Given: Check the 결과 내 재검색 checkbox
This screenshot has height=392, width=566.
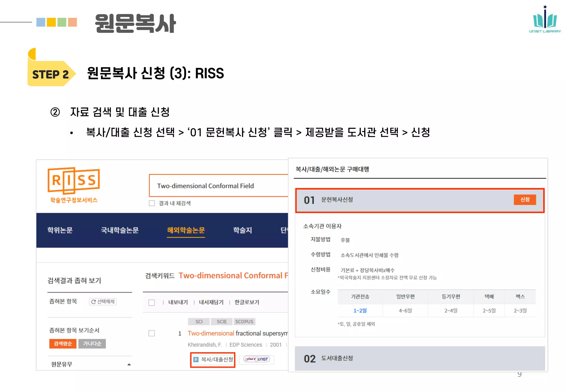Looking at the screenshot, I should tap(152, 203).
